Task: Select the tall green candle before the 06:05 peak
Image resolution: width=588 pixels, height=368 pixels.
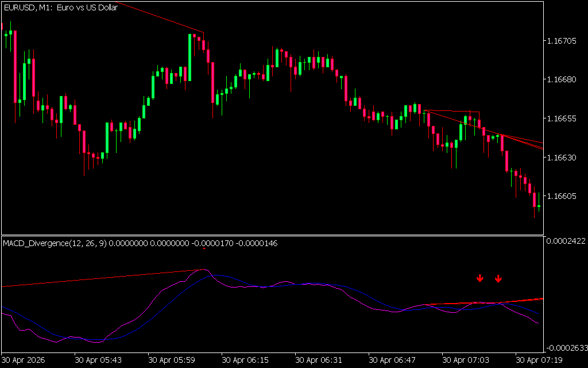Action: point(189,57)
